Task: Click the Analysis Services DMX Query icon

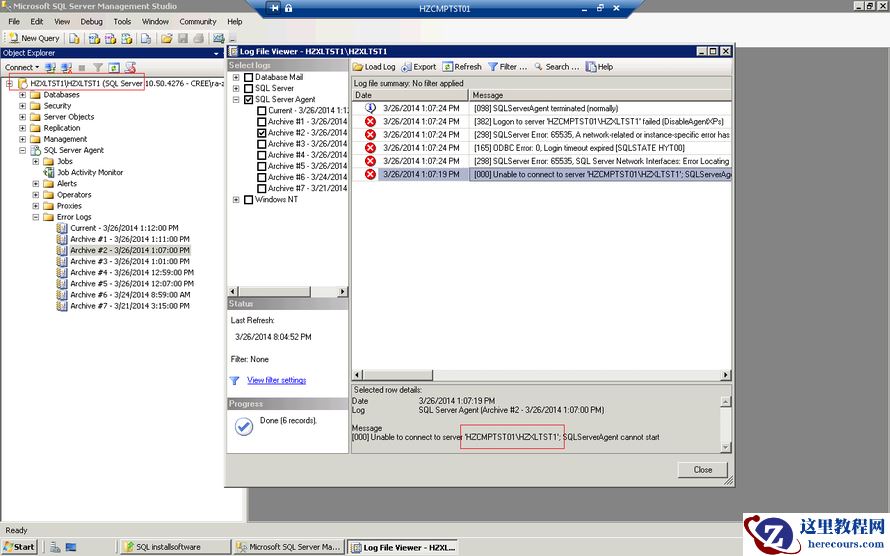Action: tap(111, 38)
